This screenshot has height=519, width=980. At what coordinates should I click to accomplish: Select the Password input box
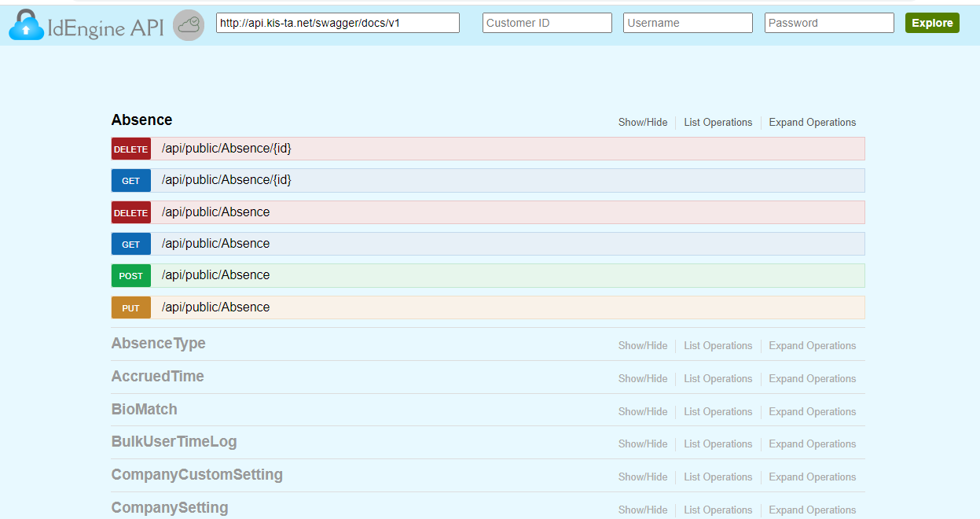point(828,23)
